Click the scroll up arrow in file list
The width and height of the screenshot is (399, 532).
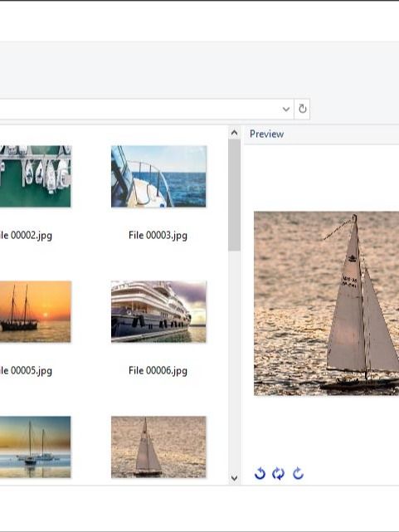coord(234,133)
